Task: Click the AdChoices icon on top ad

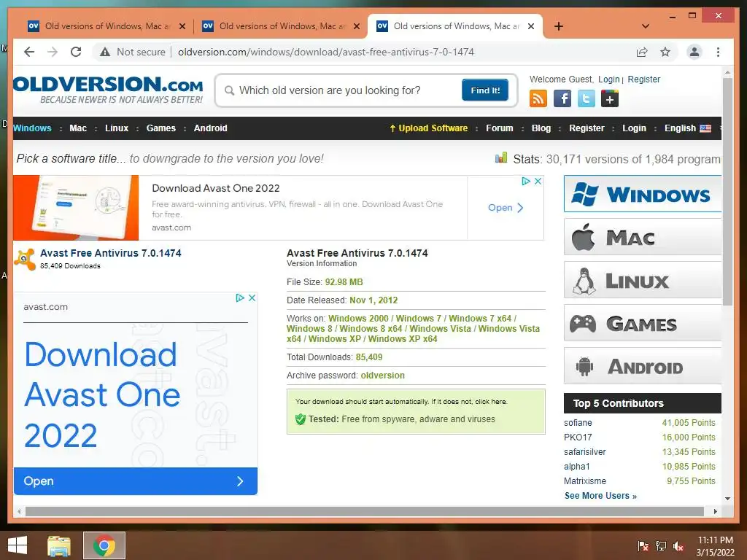Action: pyautogui.click(x=526, y=181)
